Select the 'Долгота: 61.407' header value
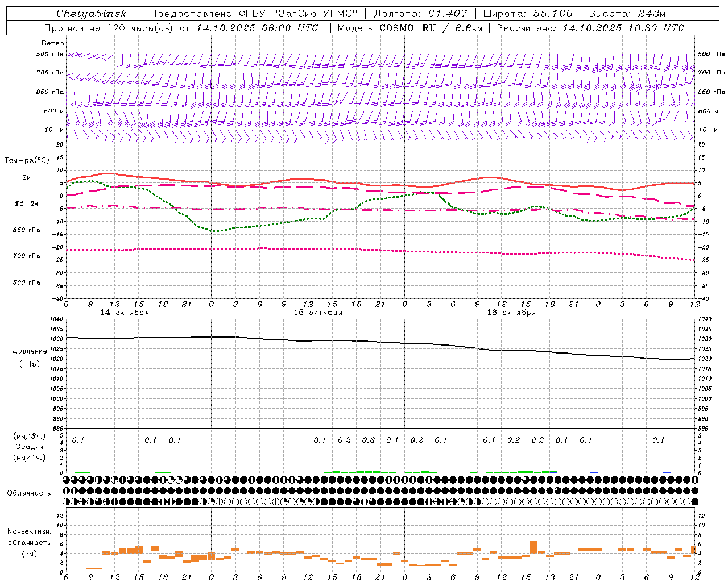Viewport: 728px width, 582px height. tap(421, 14)
